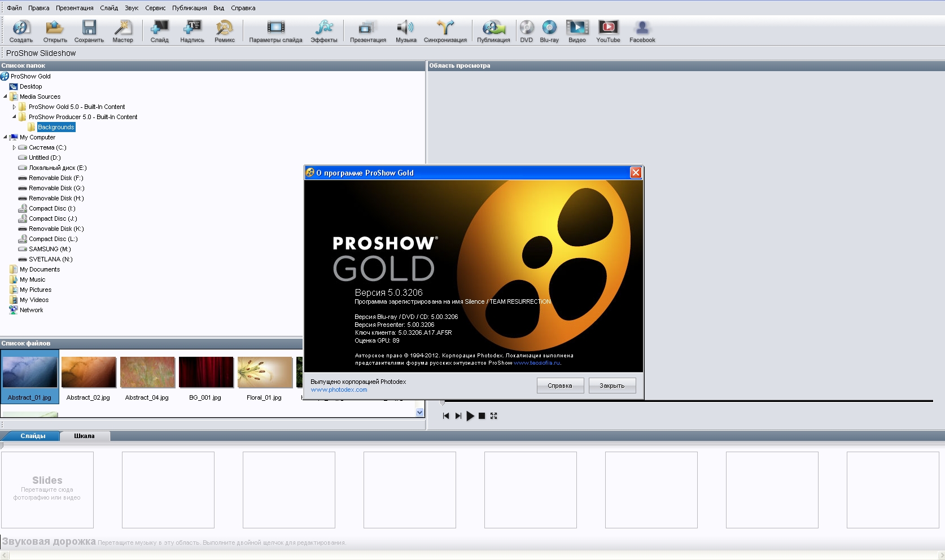The image size is (945, 560).
Task: Select the Abstract_01.jpg thumbnail
Action: coord(29,376)
